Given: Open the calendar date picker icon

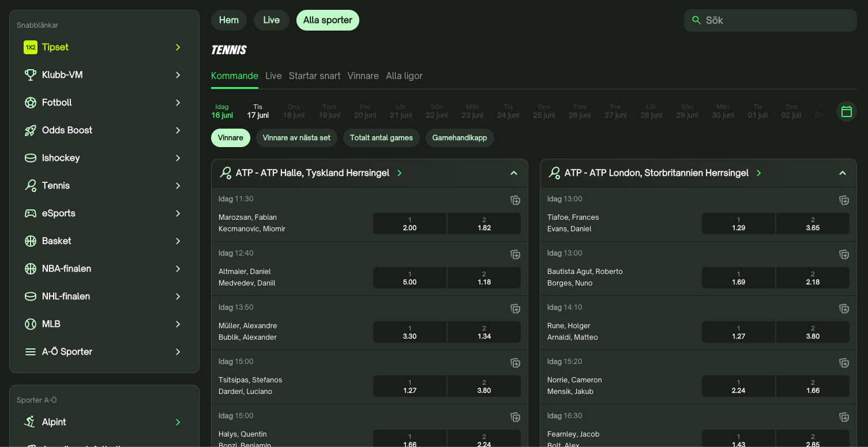Looking at the screenshot, I should pos(846,111).
